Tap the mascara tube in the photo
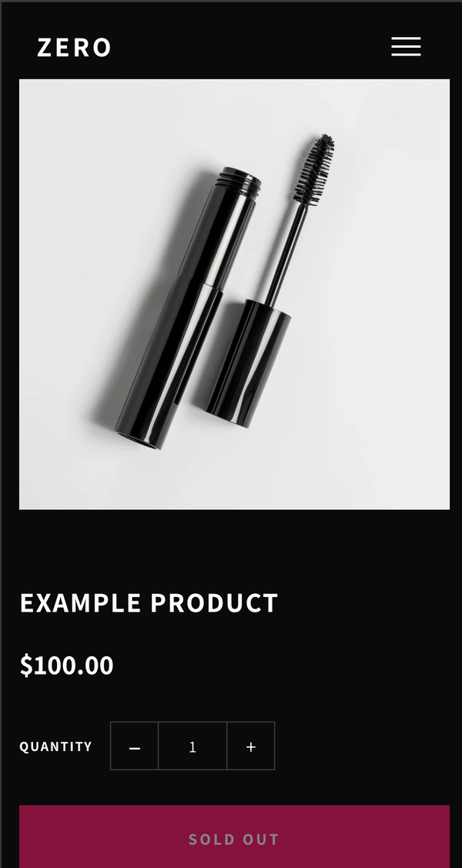This screenshot has width=462, height=868. 187,308
